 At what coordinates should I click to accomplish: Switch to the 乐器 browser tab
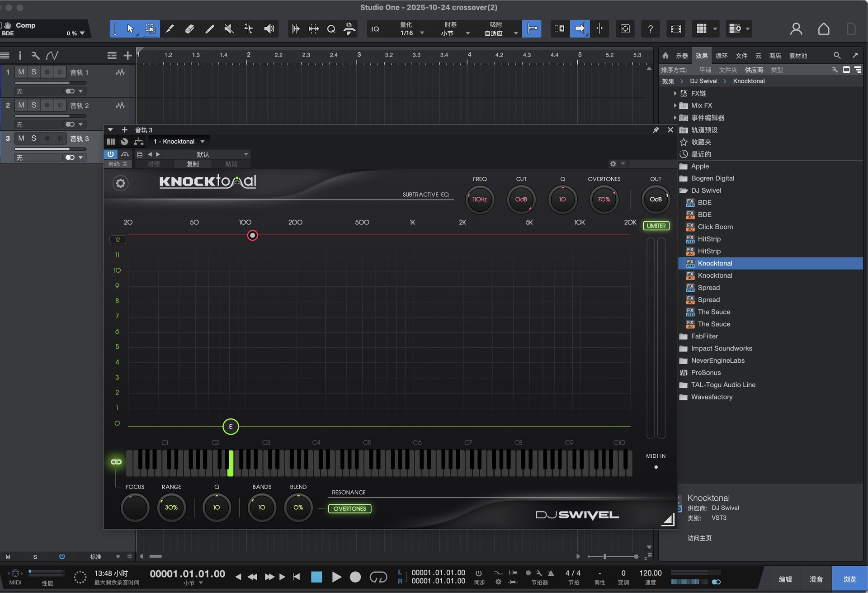click(681, 56)
